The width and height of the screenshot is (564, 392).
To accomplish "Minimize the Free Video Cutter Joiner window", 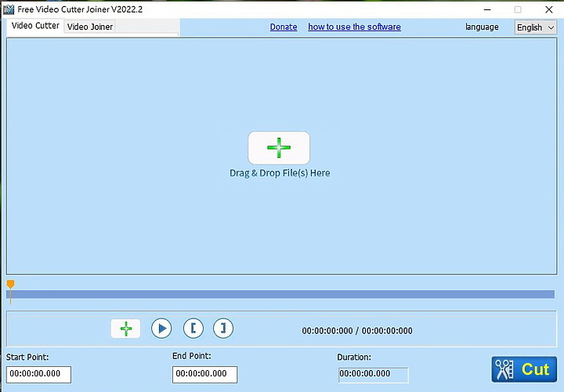I will tap(487, 9).
